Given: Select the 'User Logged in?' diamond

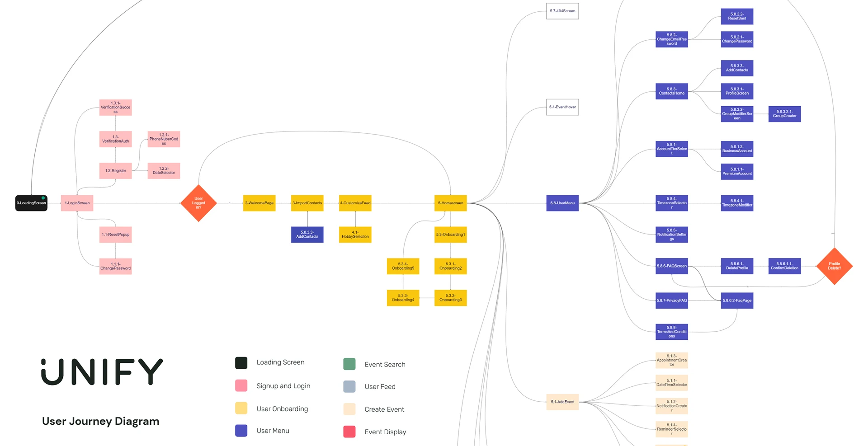Looking at the screenshot, I should pyautogui.click(x=198, y=203).
